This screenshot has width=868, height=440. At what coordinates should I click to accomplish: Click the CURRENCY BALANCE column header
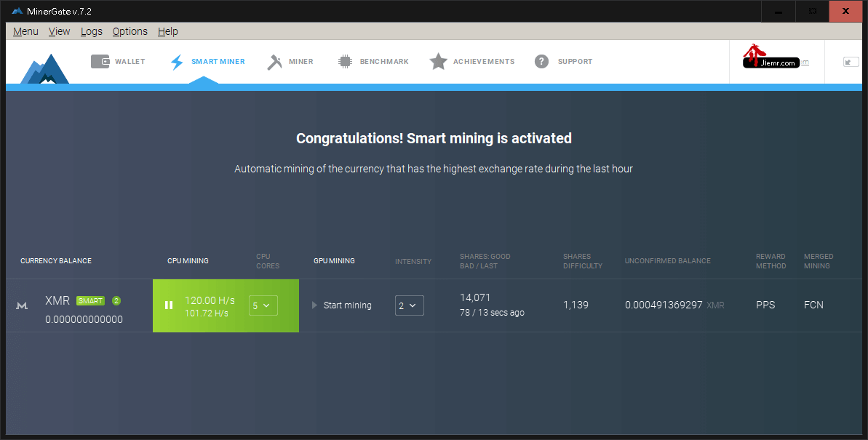tap(56, 260)
